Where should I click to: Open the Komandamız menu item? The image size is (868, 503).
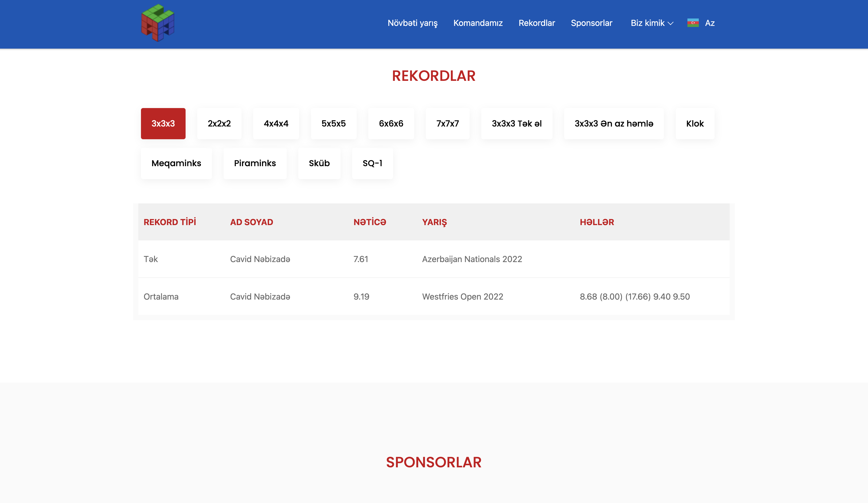(x=478, y=23)
